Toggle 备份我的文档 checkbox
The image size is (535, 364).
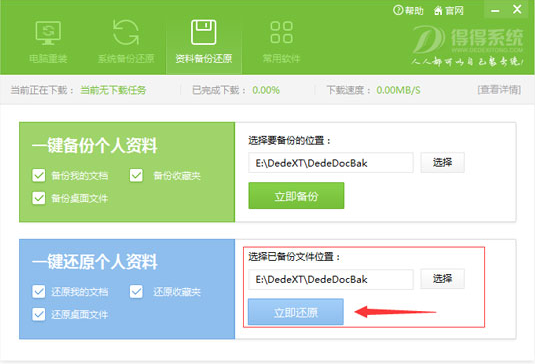[39, 175]
